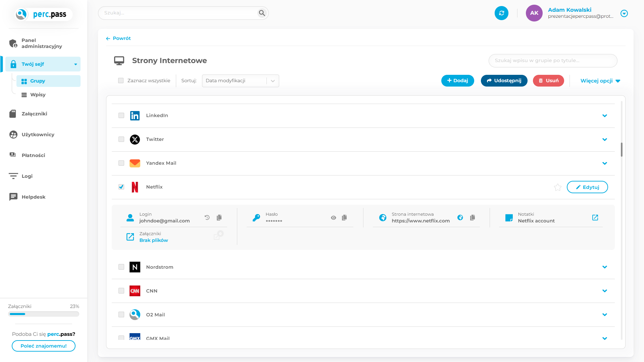Copy the Netflix login to clipboard
The image size is (644, 362).
[219, 217]
